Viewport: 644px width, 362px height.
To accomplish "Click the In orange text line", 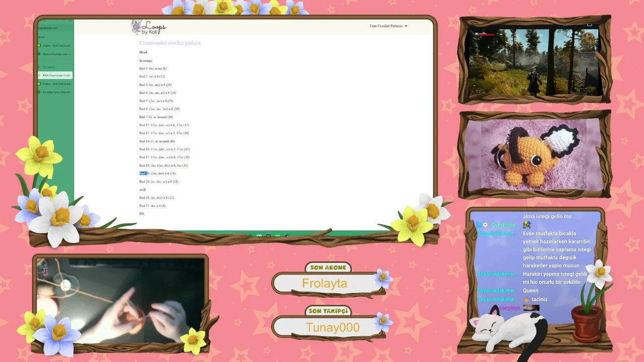I will (145, 60).
